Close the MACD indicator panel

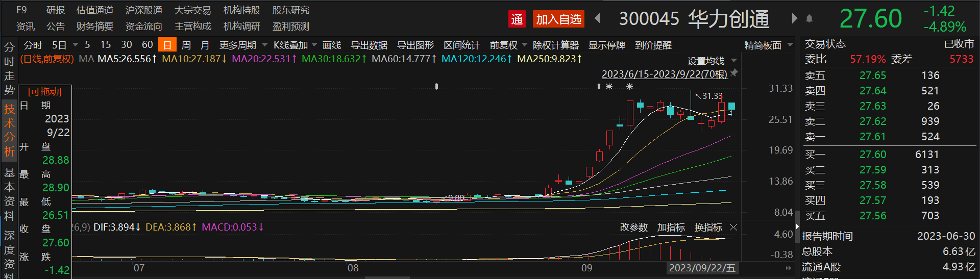(733, 227)
